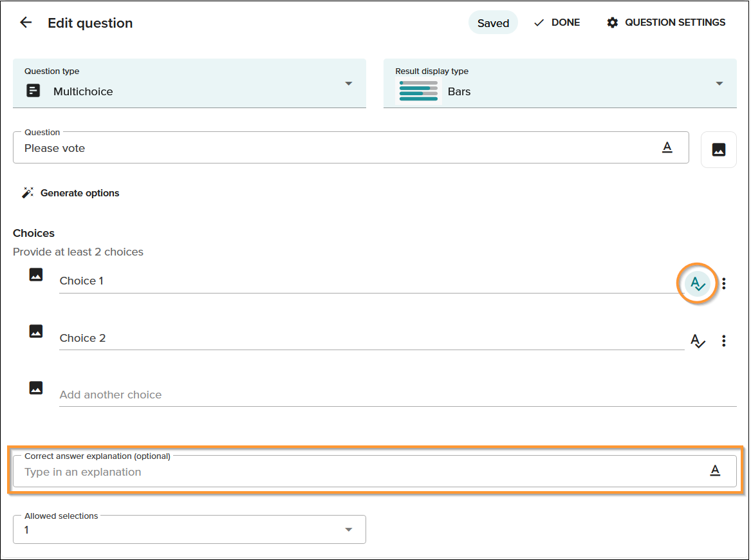Add an image to the question
Viewport: 751px width, 560px height.
pyautogui.click(x=718, y=150)
